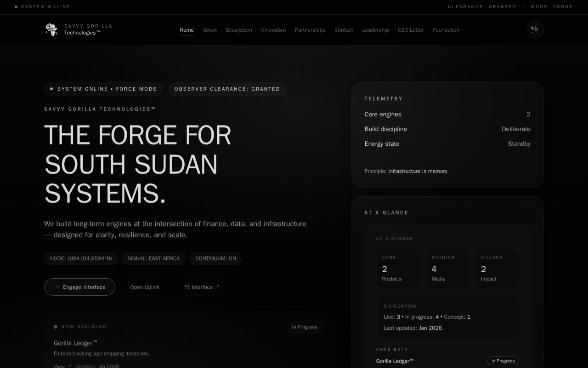
Task: Click "MODE: FORGE" in the top status bar
Action: (x=552, y=7)
